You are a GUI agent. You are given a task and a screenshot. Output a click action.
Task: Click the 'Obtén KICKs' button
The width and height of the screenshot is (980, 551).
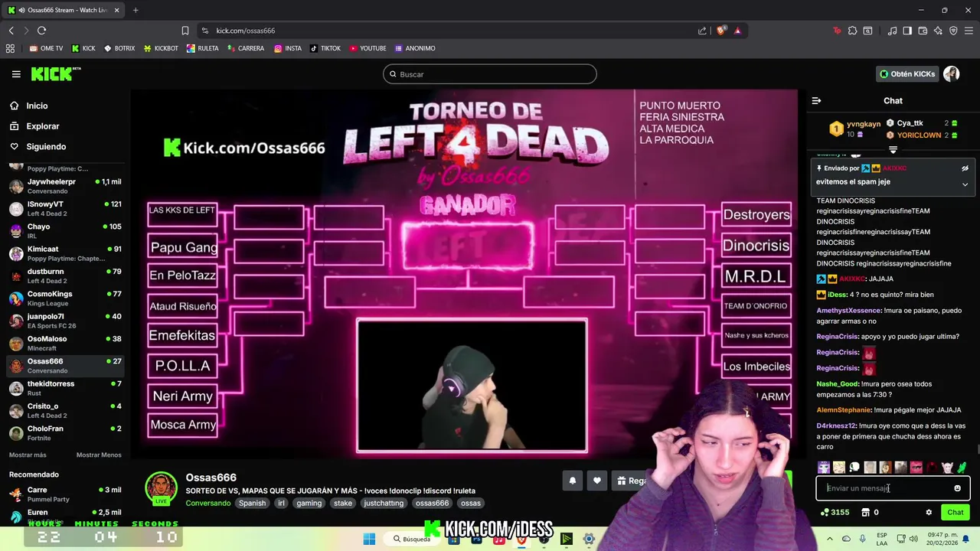click(x=907, y=74)
